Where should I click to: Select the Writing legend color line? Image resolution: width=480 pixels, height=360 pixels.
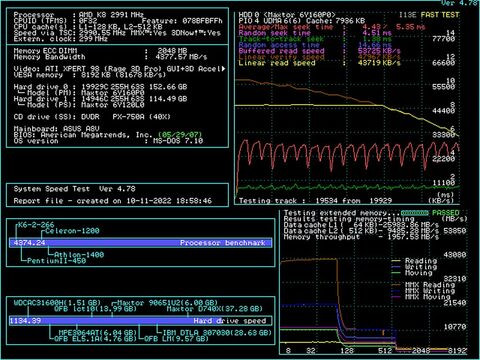(x=396, y=267)
